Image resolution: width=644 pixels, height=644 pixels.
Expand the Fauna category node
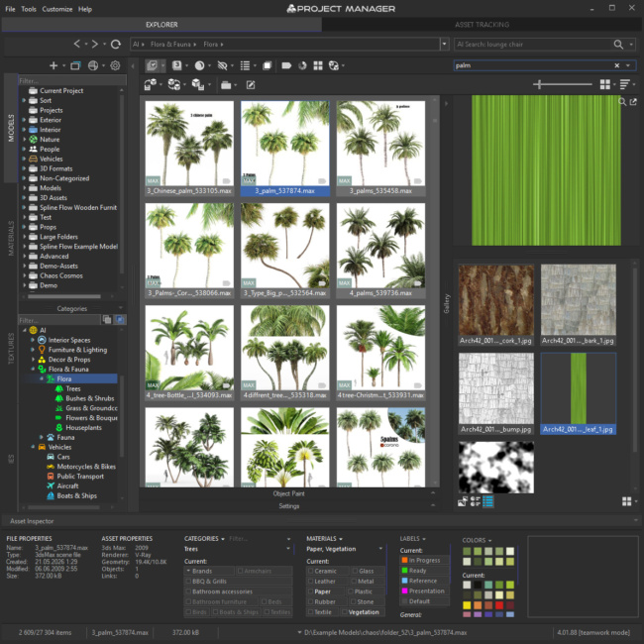point(42,437)
